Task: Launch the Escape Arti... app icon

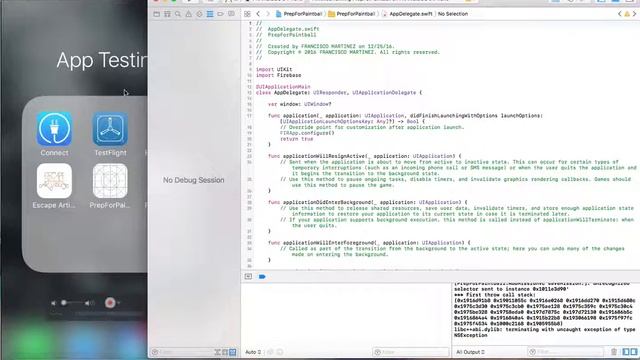Action: point(54,181)
